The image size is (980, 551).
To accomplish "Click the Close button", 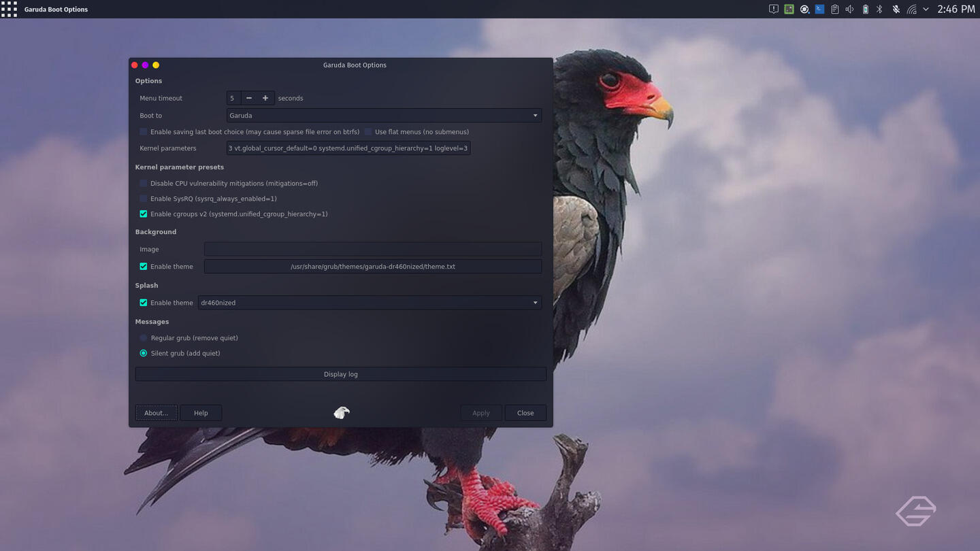I will [525, 413].
